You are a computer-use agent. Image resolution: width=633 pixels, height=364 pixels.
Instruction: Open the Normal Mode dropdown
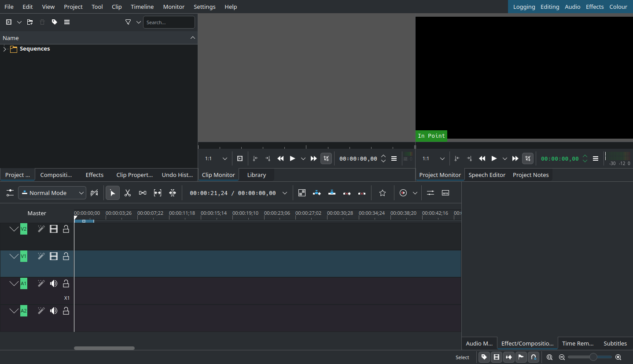pyautogui.click(x=52, y=193)
